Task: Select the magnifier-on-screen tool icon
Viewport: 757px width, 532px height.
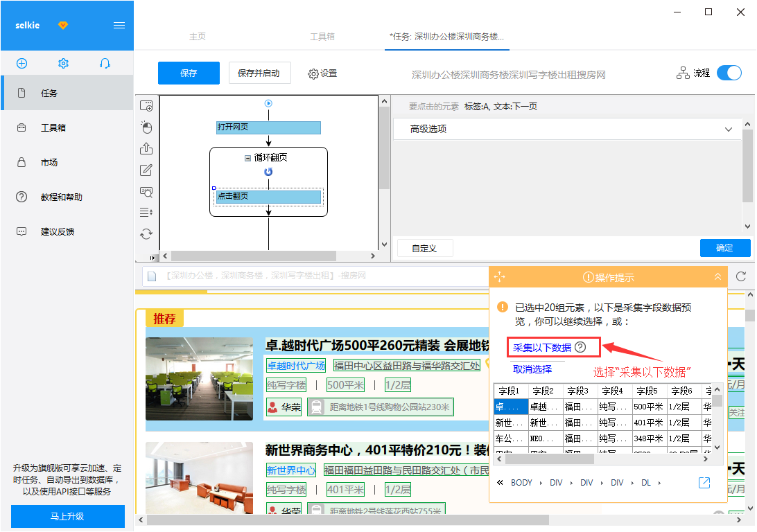Action: [x=146, y=191]
